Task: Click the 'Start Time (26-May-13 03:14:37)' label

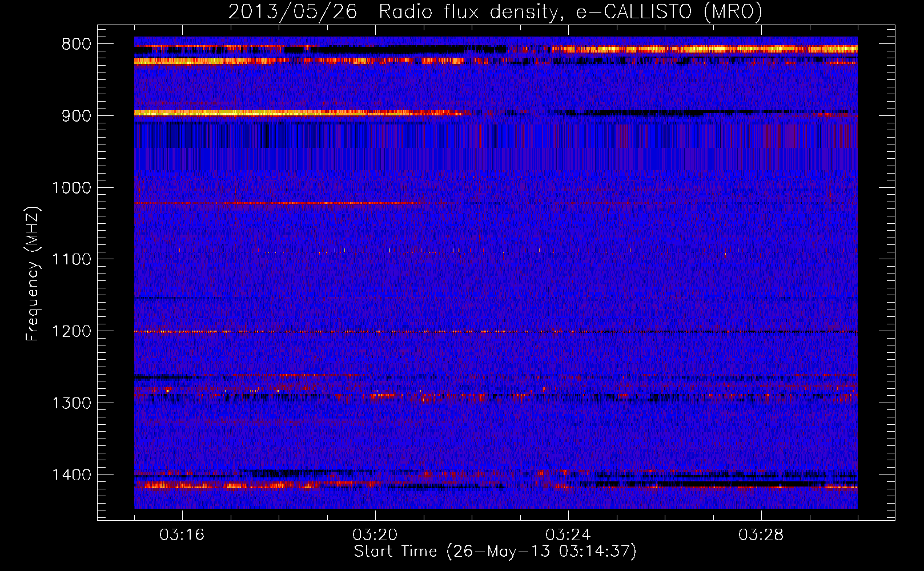Action: click(495, 552)
